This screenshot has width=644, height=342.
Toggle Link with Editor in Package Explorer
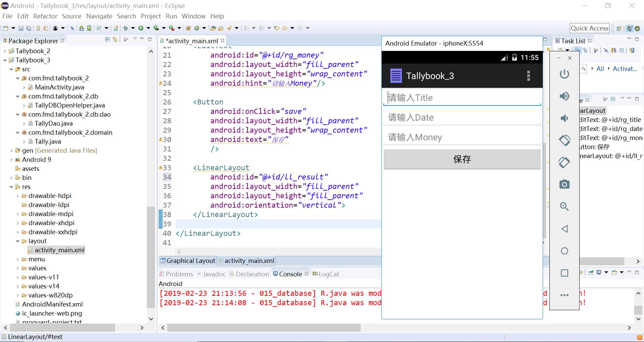115,40
